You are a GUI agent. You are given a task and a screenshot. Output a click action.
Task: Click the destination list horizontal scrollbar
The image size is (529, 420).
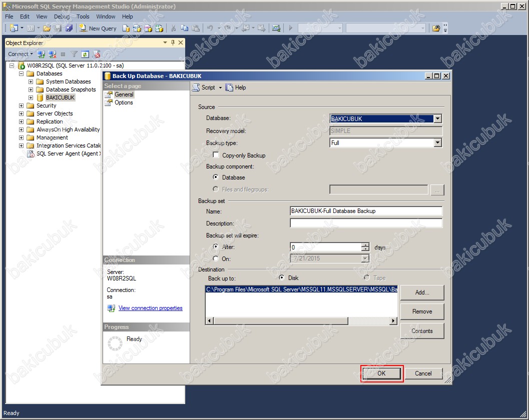[x=301, y=320]
